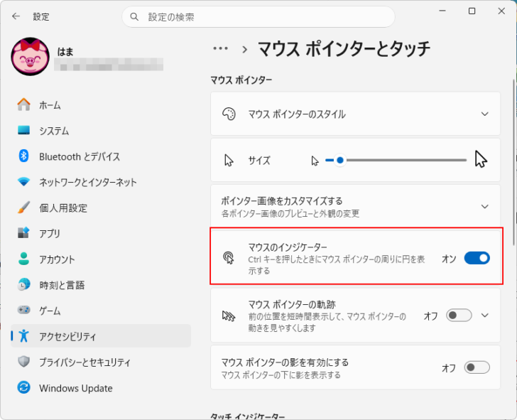This screenshot has height=420, width=517.
Task: Open the user profile avatar
Action: point(31,56)
